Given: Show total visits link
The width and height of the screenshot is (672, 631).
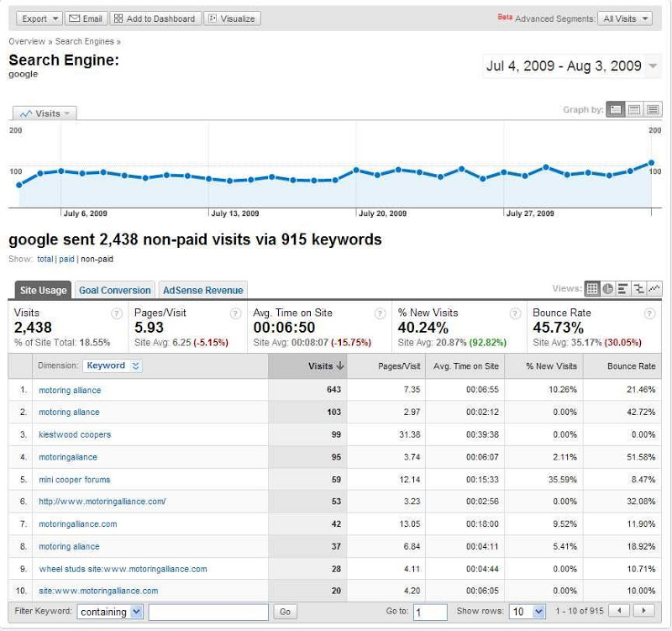Looking at the screenshot, I should pos(45,259).
